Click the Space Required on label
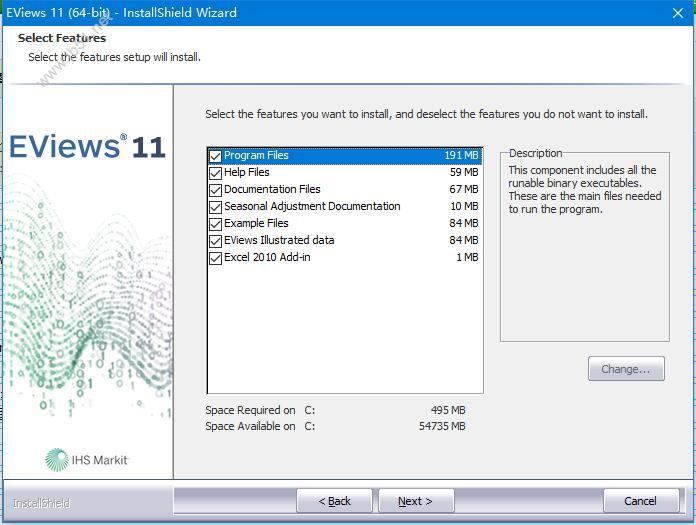Viewport: 696px width, 525px height. tap(250, 410)
